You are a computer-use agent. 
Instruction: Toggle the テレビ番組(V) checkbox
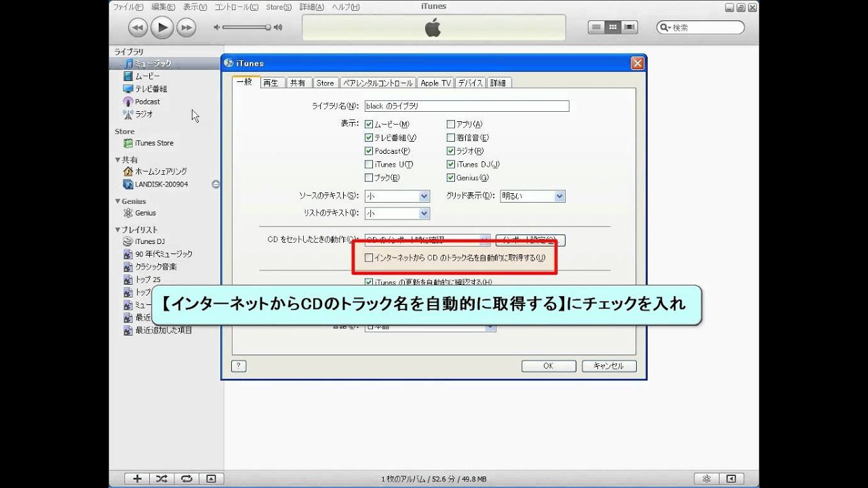click(x=369, y=138)
